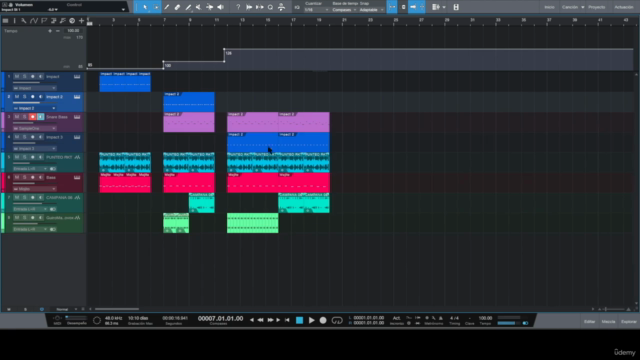Solo the Impact 2 track
640x360 pixels.
tap(24, 97)
